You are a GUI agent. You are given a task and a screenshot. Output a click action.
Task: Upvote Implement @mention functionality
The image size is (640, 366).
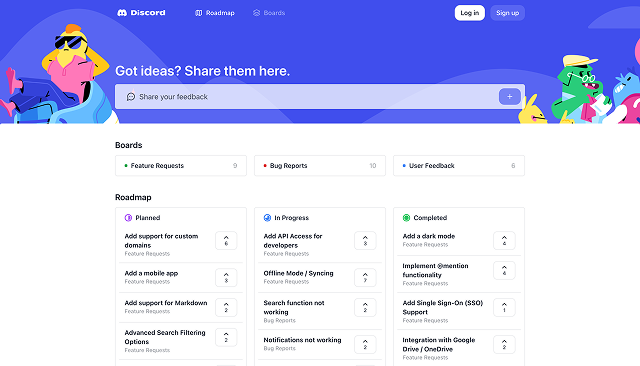(504, 271)
